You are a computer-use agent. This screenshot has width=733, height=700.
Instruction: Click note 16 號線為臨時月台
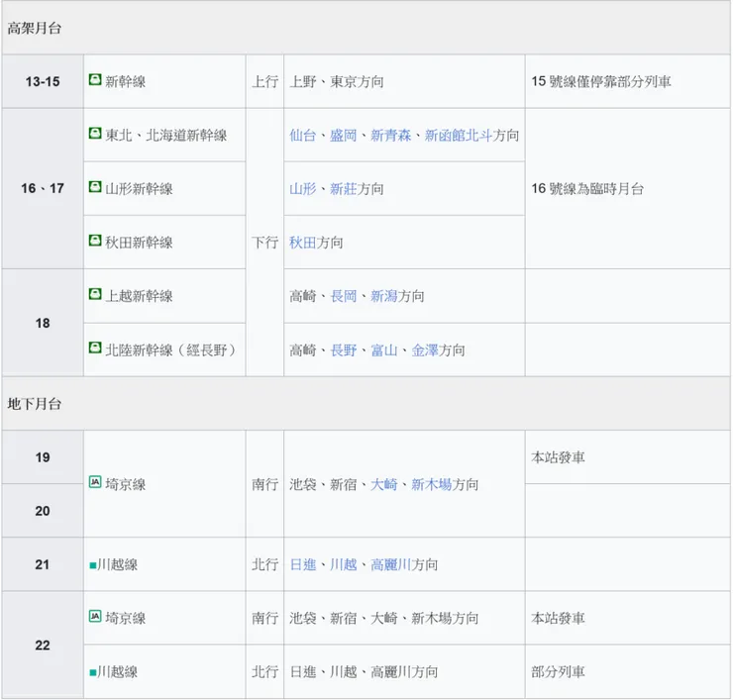pyautogui.click(x=587, y=189)
